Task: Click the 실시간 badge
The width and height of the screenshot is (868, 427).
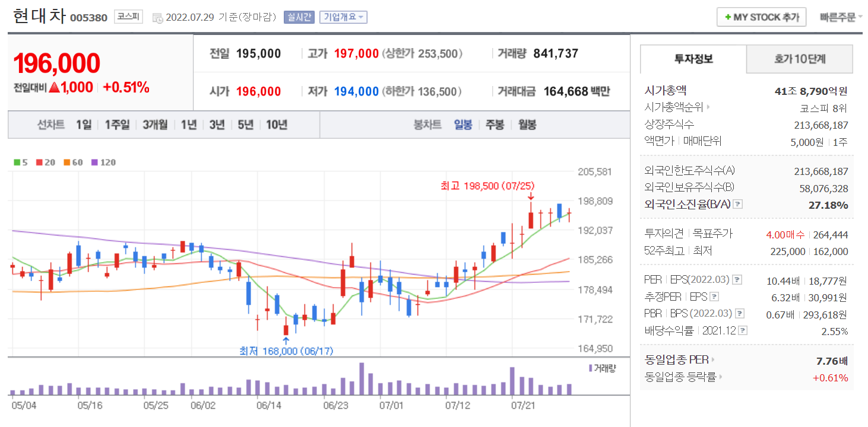Action: point(299,17)
